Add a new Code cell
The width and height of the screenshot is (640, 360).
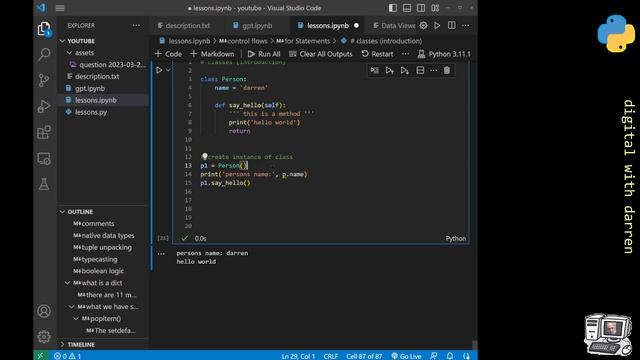click(168, 54)
